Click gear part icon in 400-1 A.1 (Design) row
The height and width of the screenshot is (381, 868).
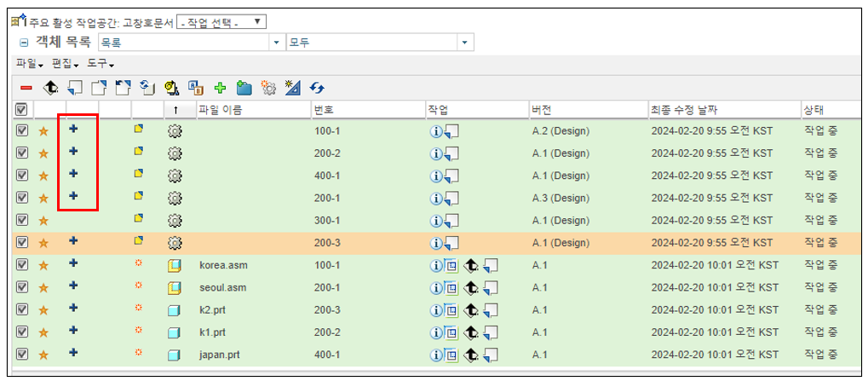(175, 176)
